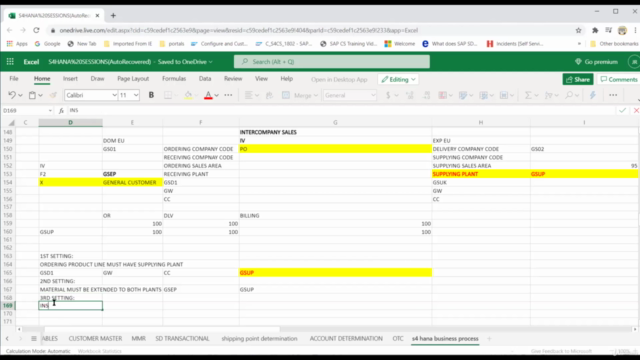The width and height of the screenshot is (640, 360).
Task: Open the ribbon overflow ellipsis menu
Action: pos(613,95)
